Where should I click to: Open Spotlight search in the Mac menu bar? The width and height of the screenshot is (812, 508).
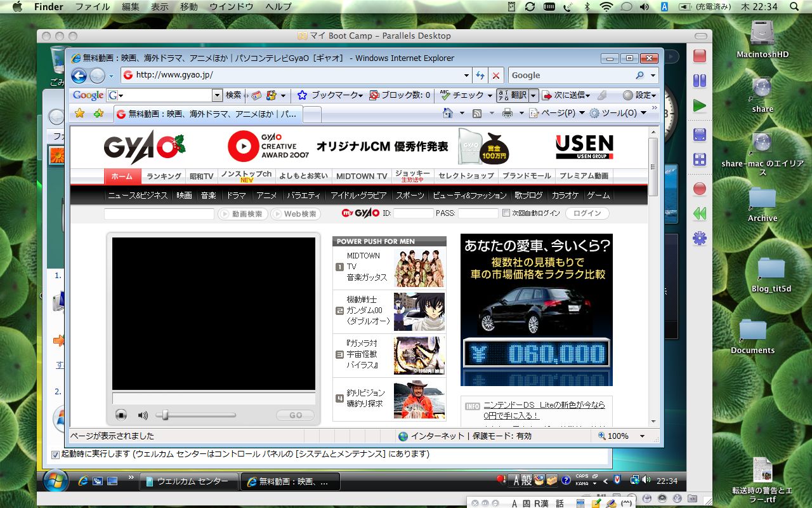pos(795,6)
